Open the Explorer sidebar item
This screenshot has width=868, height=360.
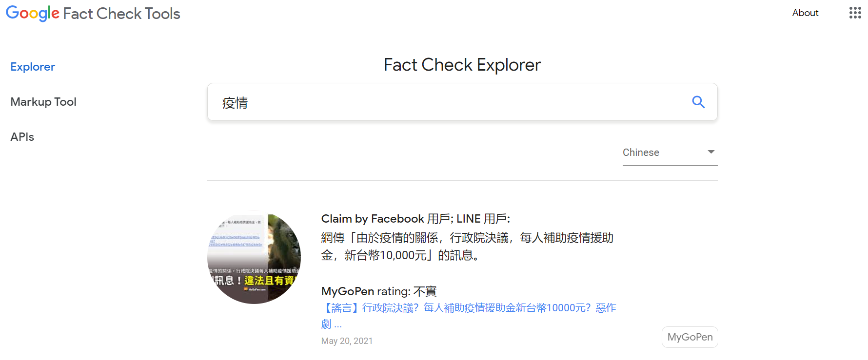tap(33, 67)
